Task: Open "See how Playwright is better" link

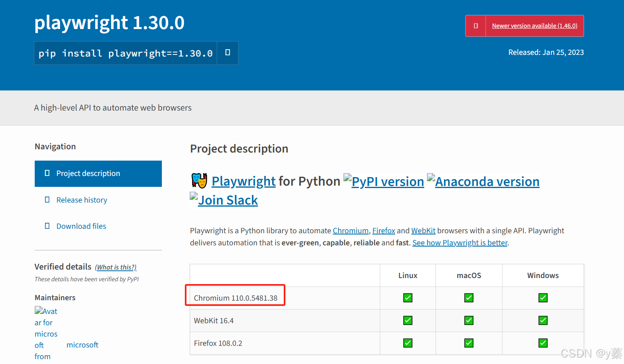Action: tap(460, 243)
